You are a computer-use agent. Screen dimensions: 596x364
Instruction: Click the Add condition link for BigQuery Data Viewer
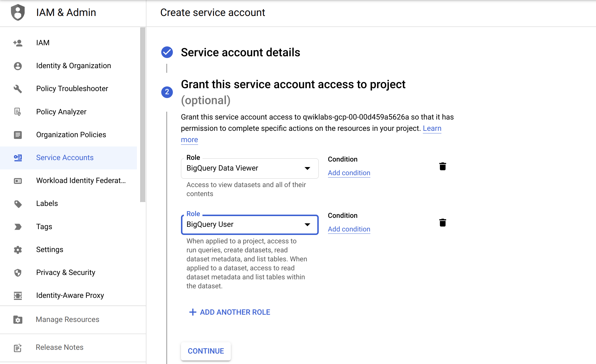point(349,172)
